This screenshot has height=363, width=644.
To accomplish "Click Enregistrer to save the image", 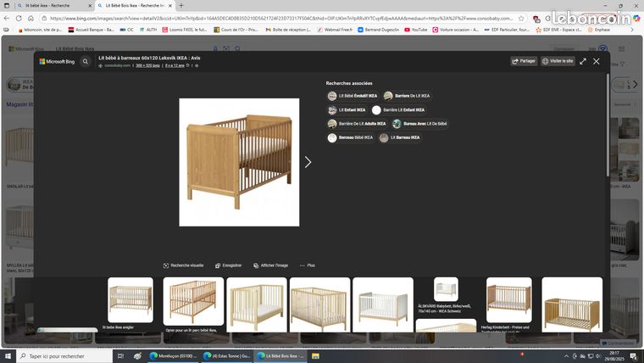I will [x=228, y=265].
